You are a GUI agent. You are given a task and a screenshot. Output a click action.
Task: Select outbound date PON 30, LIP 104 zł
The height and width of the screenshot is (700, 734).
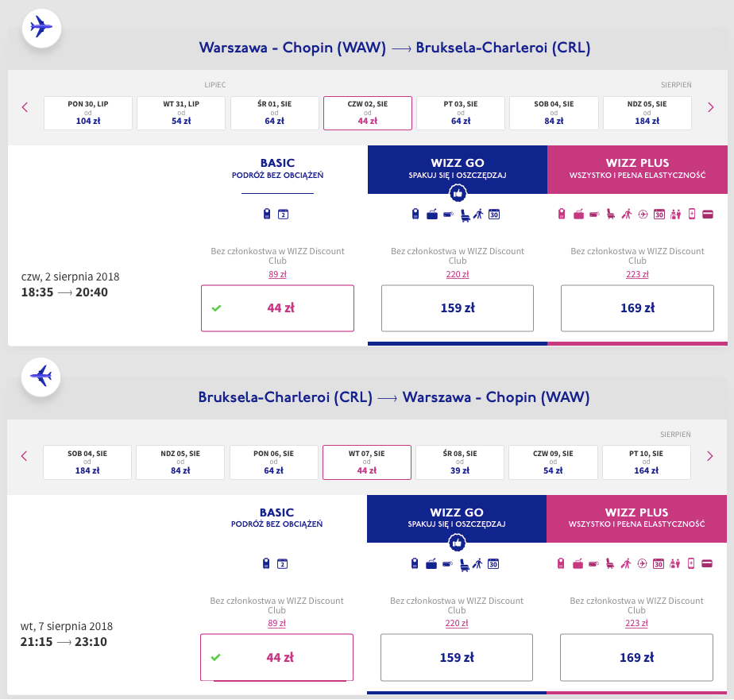(88, 113)
